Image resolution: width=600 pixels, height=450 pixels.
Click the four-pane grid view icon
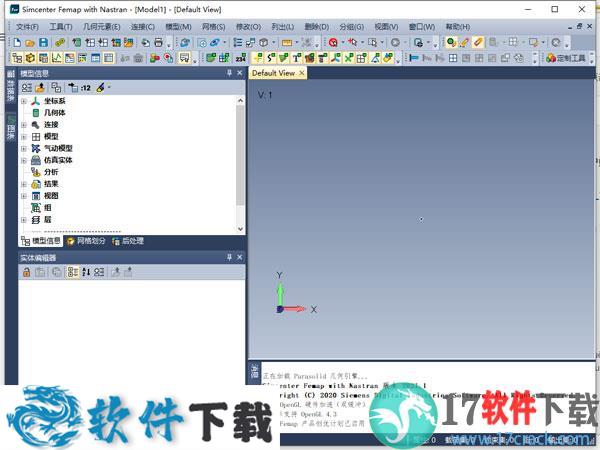[x=453, y=58]
